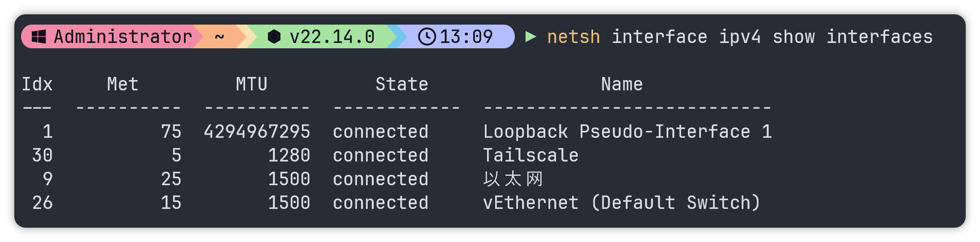
Task: Click the MTU value 1280
Action: click(x=289, y=155)
